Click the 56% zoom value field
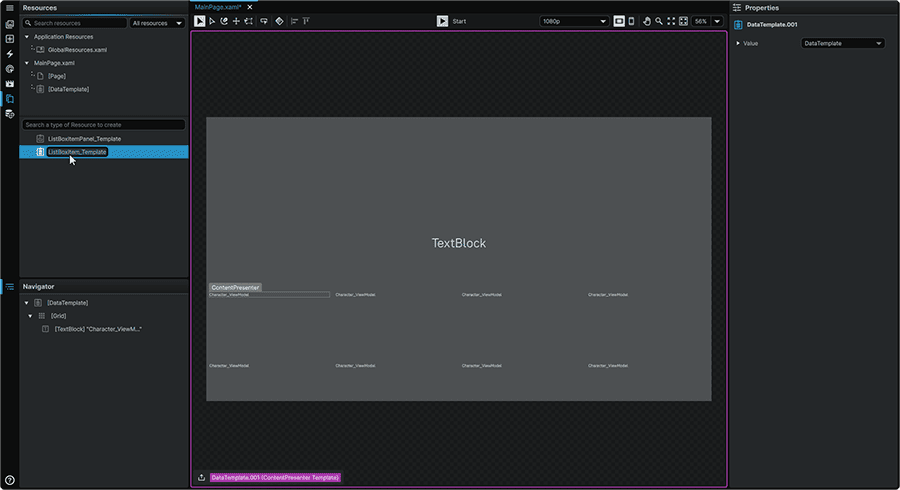The height and width of the screenshot is (490, 900). click(701, 21)
